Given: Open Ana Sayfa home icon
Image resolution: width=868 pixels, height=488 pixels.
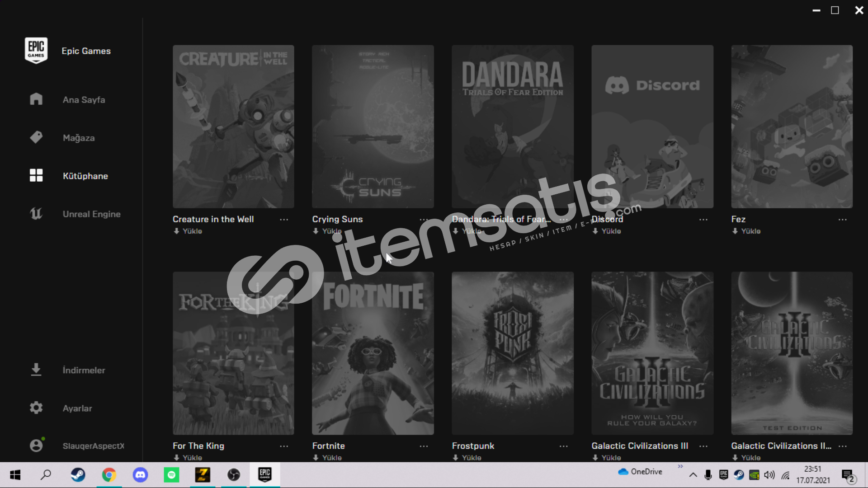Looking at the screenshot, I should [36, 99].
